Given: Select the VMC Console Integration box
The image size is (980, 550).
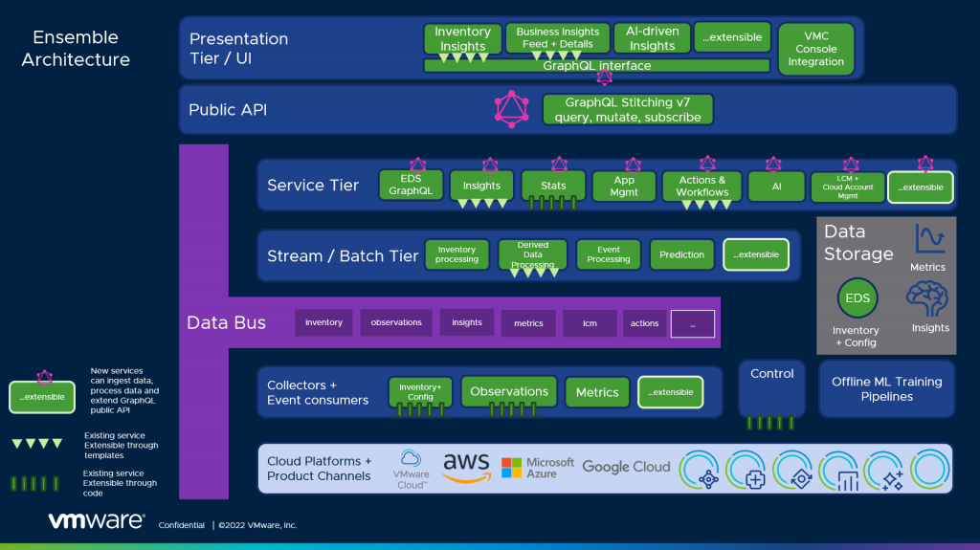Looking at the screenshot, I should (x=816, y=50).
